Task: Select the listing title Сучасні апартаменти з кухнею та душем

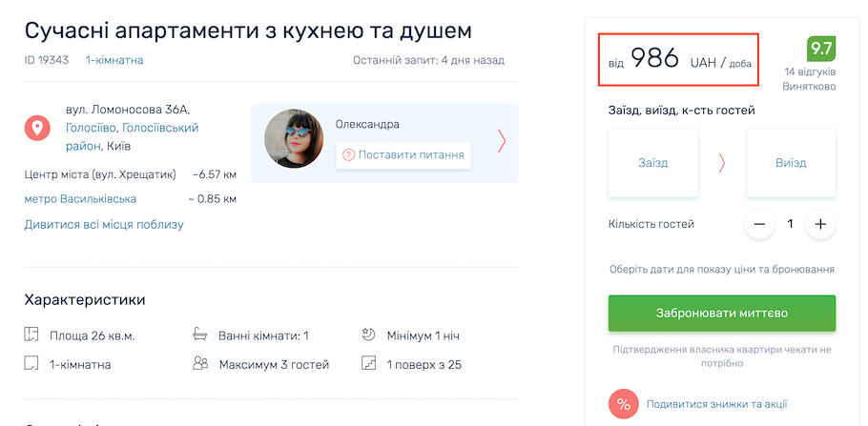Action: (x=248, y=31)
